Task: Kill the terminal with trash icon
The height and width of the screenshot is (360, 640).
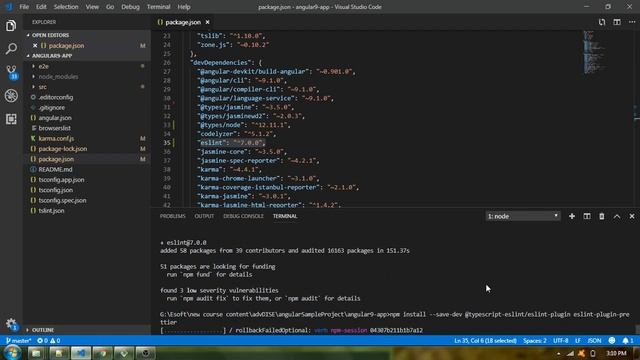Action: click(602, 216)
